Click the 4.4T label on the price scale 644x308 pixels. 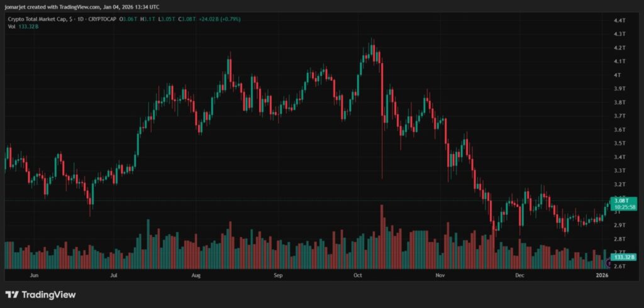[x=619, y=21]
